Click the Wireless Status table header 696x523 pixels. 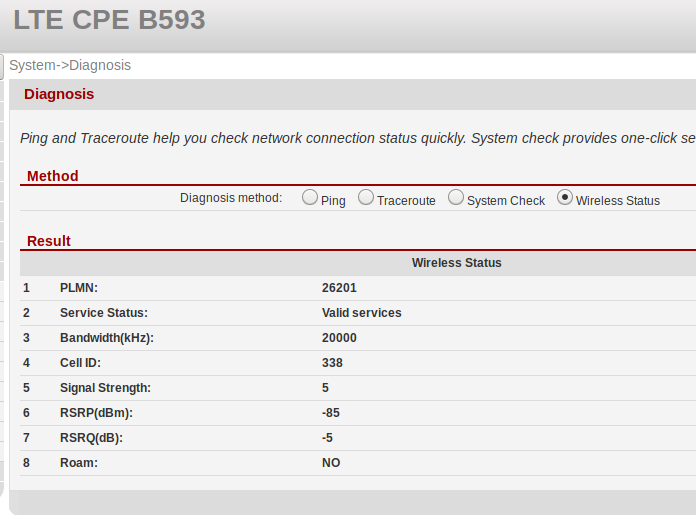pyautogui.click(x=456, y=263)
